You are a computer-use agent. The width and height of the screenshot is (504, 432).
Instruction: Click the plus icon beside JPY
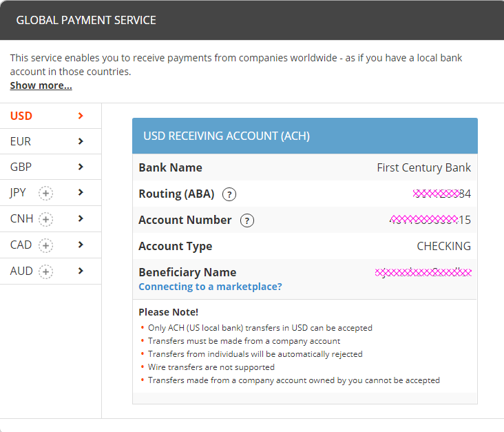click(45, 194)
